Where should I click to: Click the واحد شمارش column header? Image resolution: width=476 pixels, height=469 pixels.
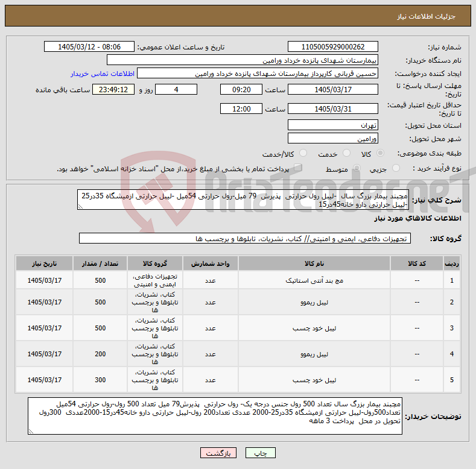211,263
